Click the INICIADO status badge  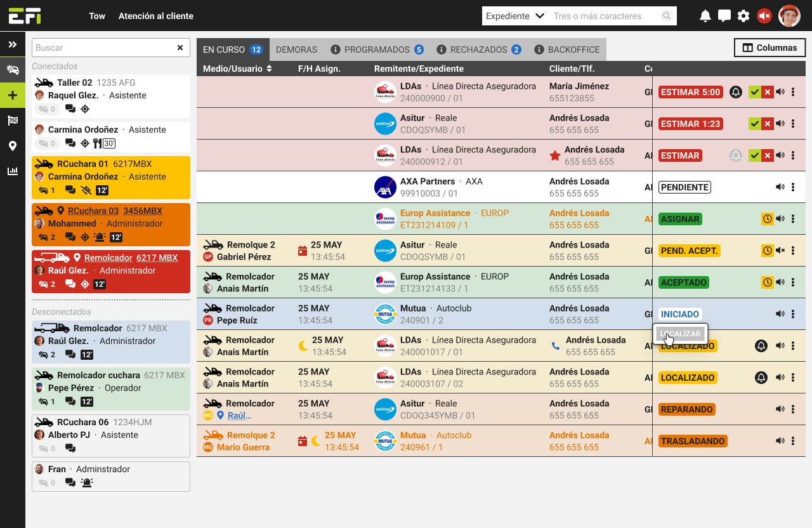(x=680, y=314)
